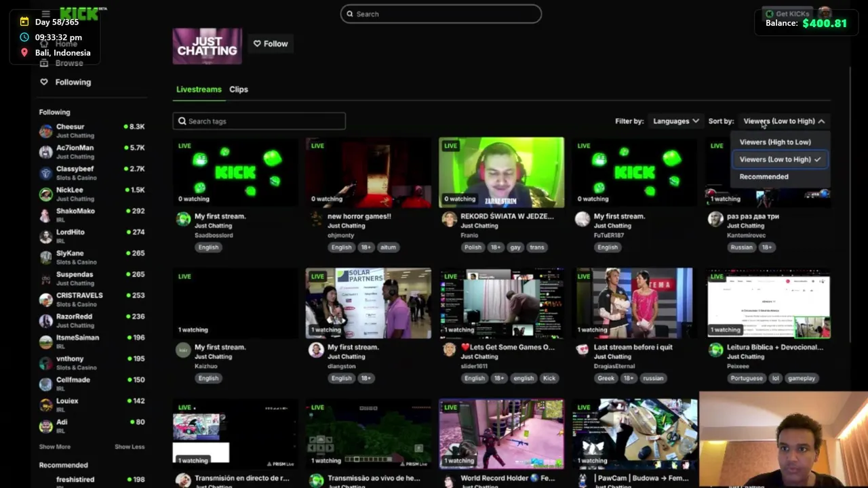Select Viewers (High to Low) sort option
This screenshot has width=868, height=488.
775,142
